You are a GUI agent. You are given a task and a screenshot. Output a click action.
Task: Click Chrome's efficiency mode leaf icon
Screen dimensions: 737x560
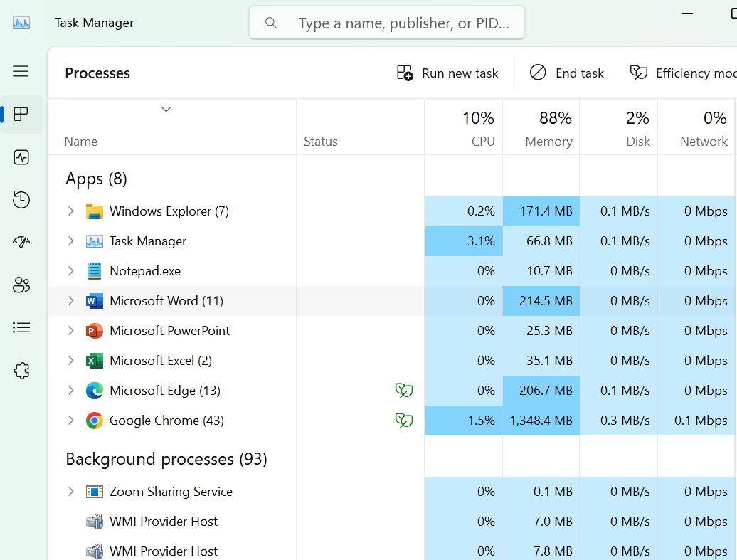pyautogui.click(x=404, y=421)
